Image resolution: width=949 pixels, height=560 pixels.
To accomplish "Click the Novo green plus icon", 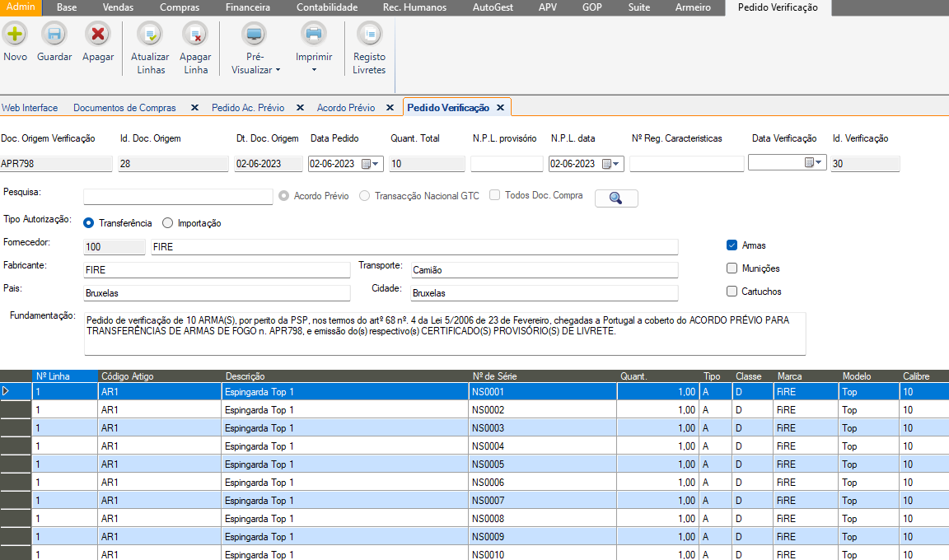I will [x=15, y=35].
